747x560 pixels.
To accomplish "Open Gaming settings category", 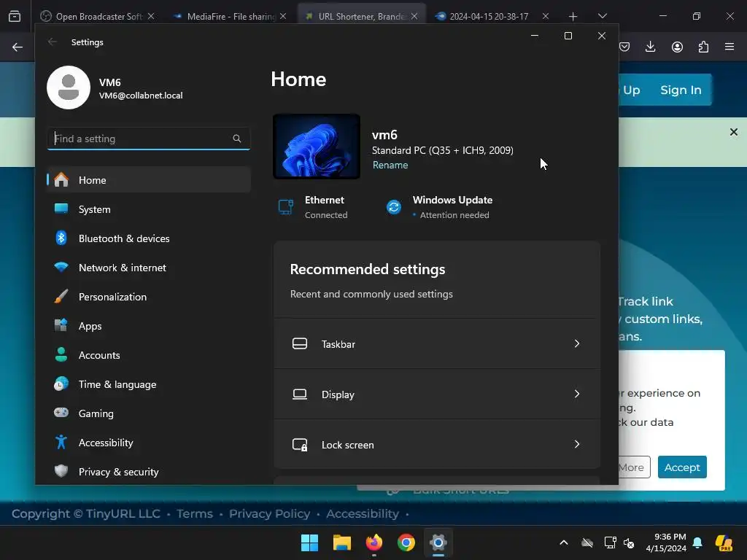I will pyautogui.click(x=149, y=413).
